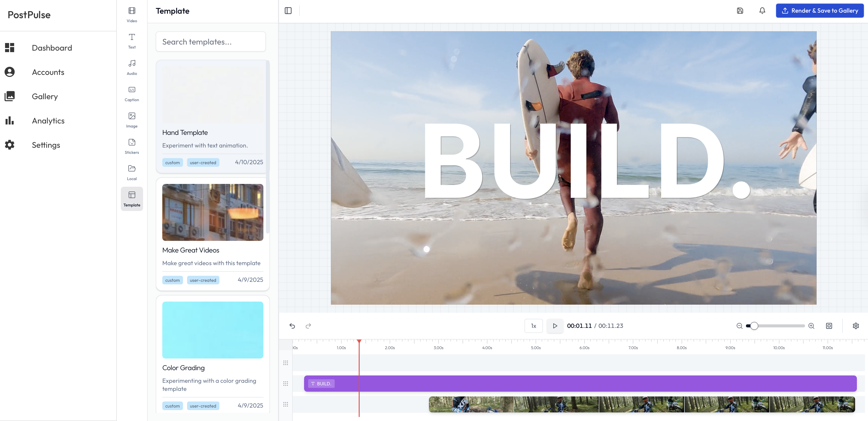Click the Hand Template title
Screen dimensions: 868x421
185,133
